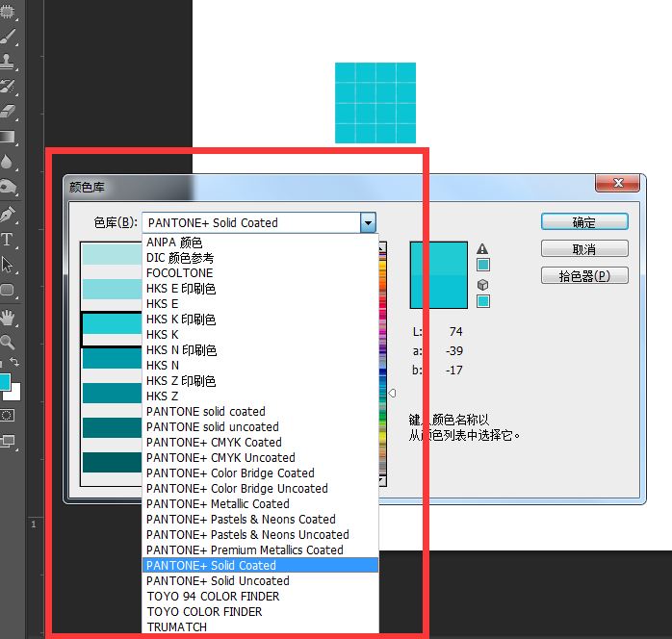Select the Gradient tool

tap(8, 137)
